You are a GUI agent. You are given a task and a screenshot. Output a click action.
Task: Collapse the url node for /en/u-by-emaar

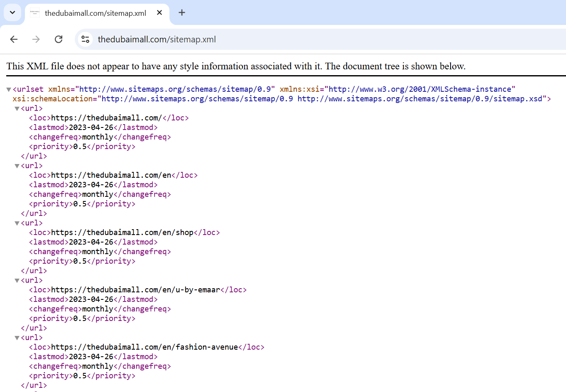[x=17, y=280]
